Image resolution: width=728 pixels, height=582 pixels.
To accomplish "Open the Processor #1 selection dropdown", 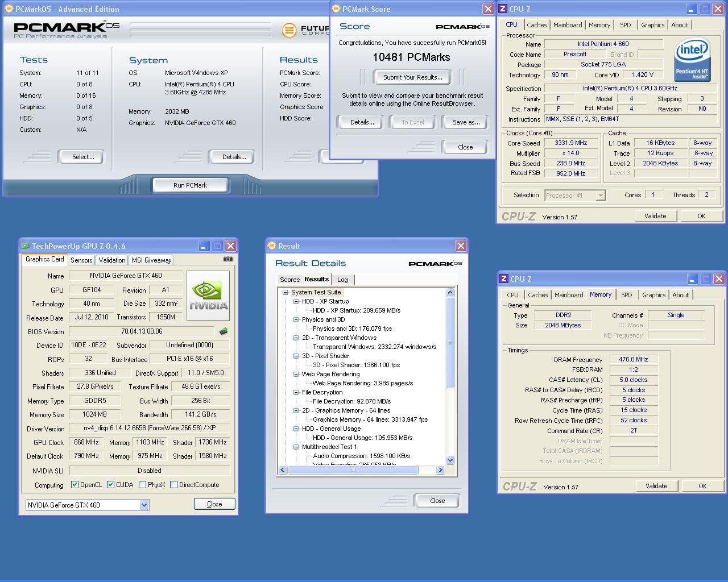I will click(600, 195).
